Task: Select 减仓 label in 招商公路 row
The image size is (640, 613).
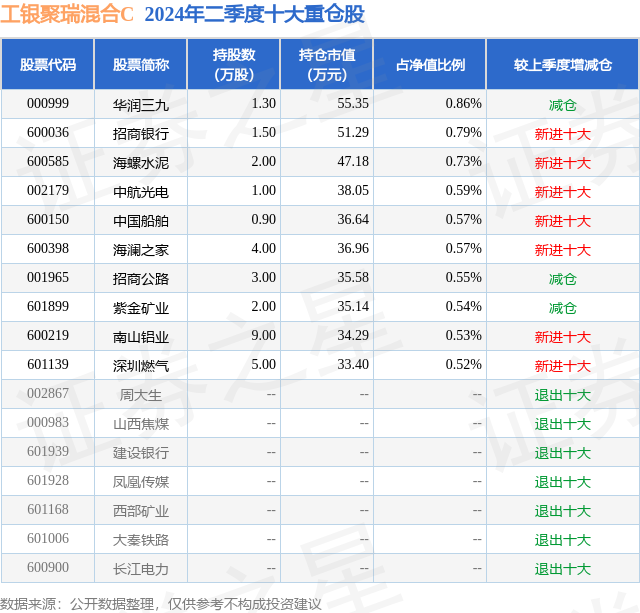Action: pos(562,278)
